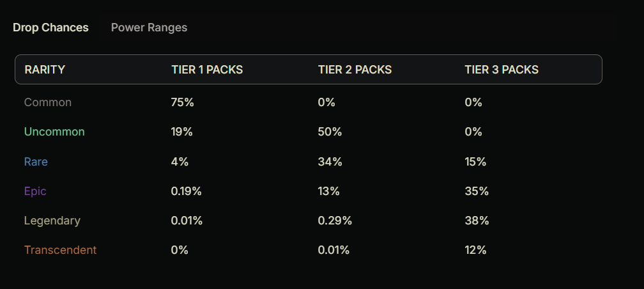This screenshot has height=289, width=644.
Task: Open the Power Ranges tab
Action: (149, 27)
